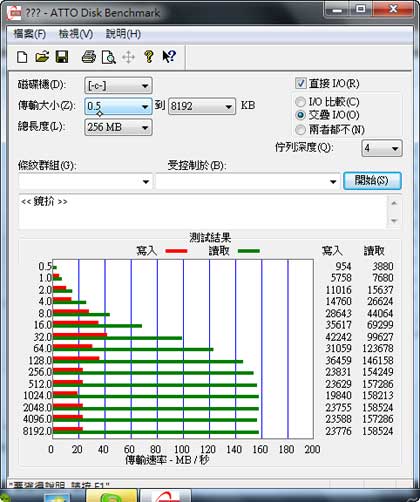Screen dimensions: 420x502
Task: Click the 8192.0 row label in chart
Action: click(37, 431)
